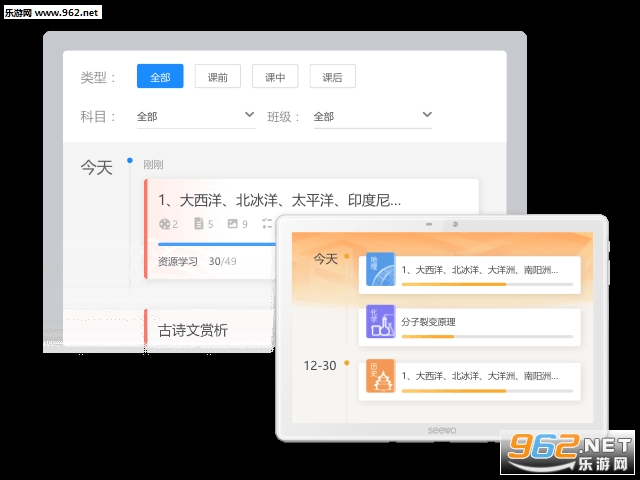Click the partially hidden checklist icon

pyautogui.click(x=267, y=223)
